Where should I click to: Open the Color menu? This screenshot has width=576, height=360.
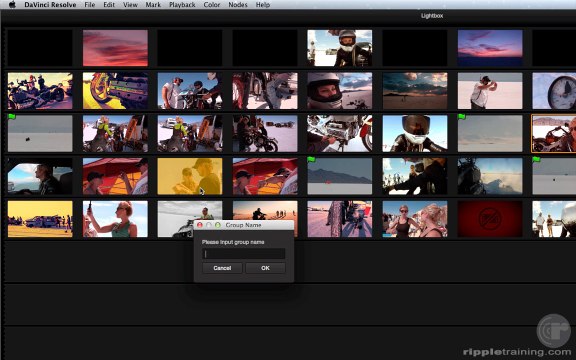[212, 5]
